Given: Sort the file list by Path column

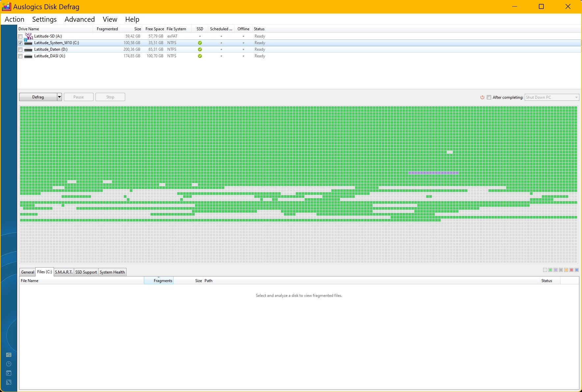Looking at the screenshot, I should (x=372, y=281).
